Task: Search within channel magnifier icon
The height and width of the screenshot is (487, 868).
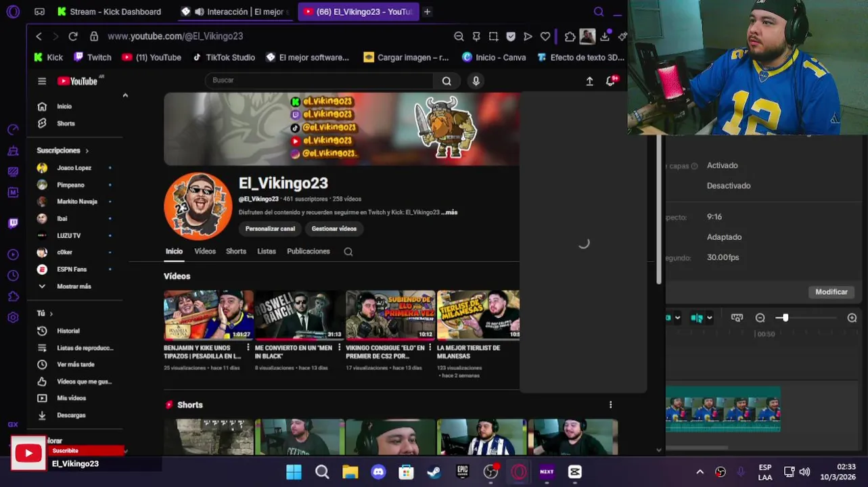Action: (348, 252)
